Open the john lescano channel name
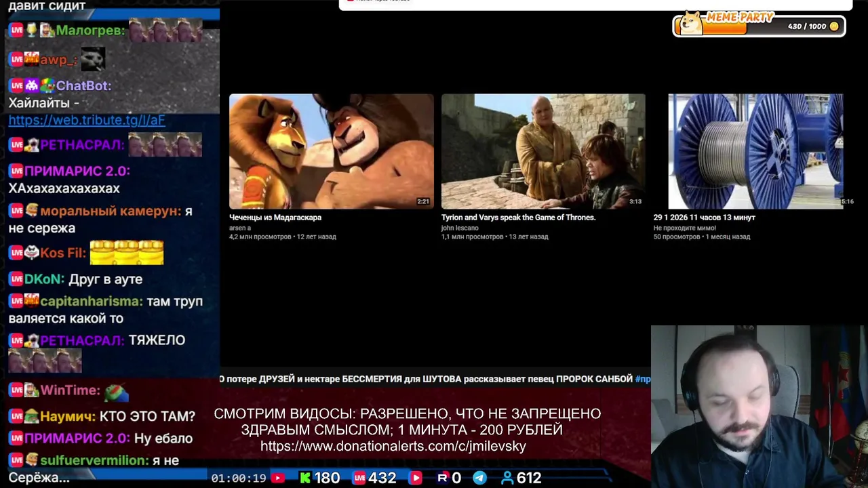868x488 pixels. coord(460,228)
